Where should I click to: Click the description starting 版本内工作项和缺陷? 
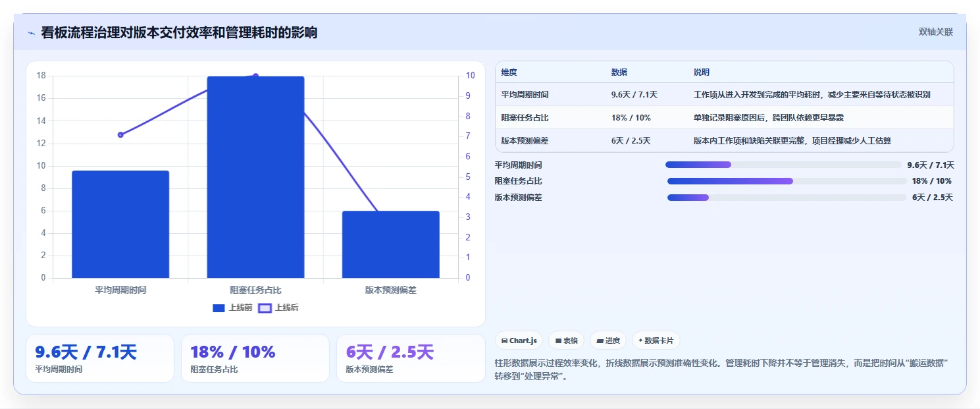click(x=792, y=141)
